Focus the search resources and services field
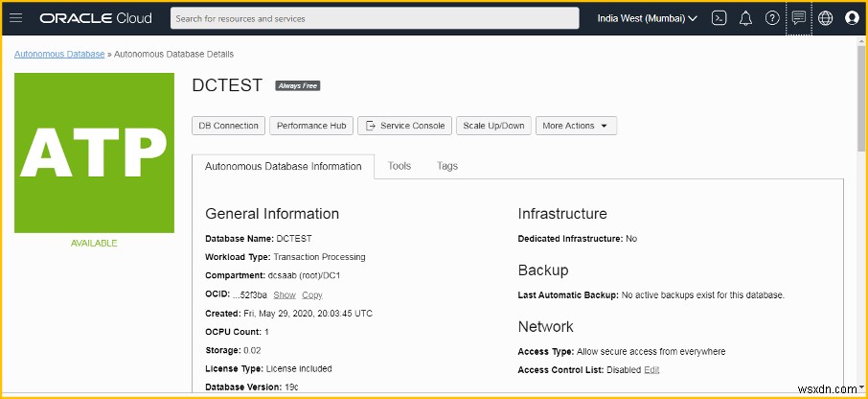Viewport: 868px width, 399px height. (x=375, y=18)
